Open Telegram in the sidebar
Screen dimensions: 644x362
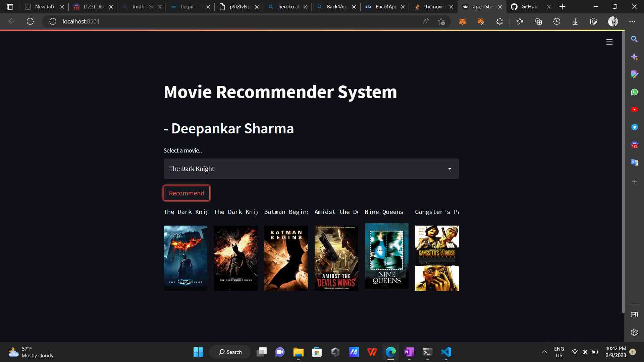coord(634,127)
